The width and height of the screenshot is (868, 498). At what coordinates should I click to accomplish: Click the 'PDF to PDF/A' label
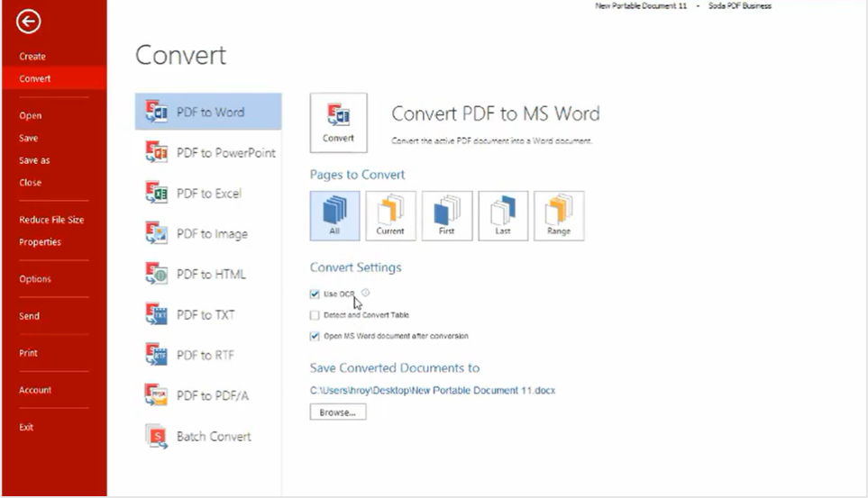pos(212,395)
